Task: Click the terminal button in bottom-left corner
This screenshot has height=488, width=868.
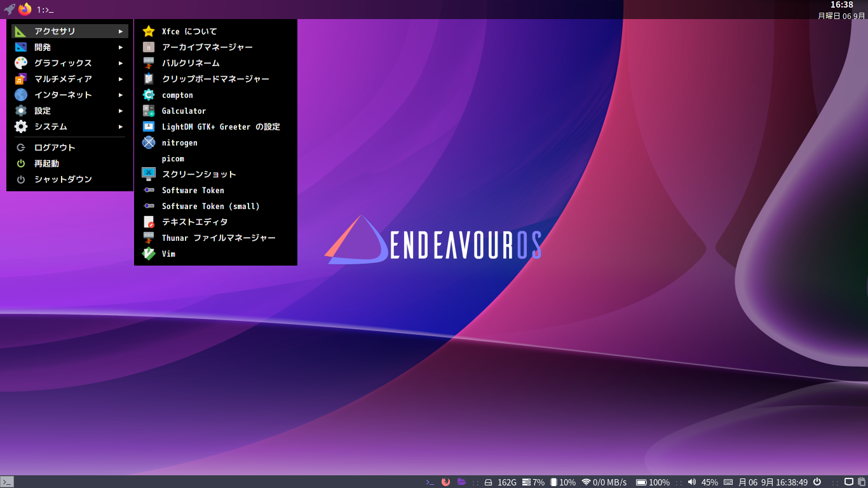Action: point(7,482)
